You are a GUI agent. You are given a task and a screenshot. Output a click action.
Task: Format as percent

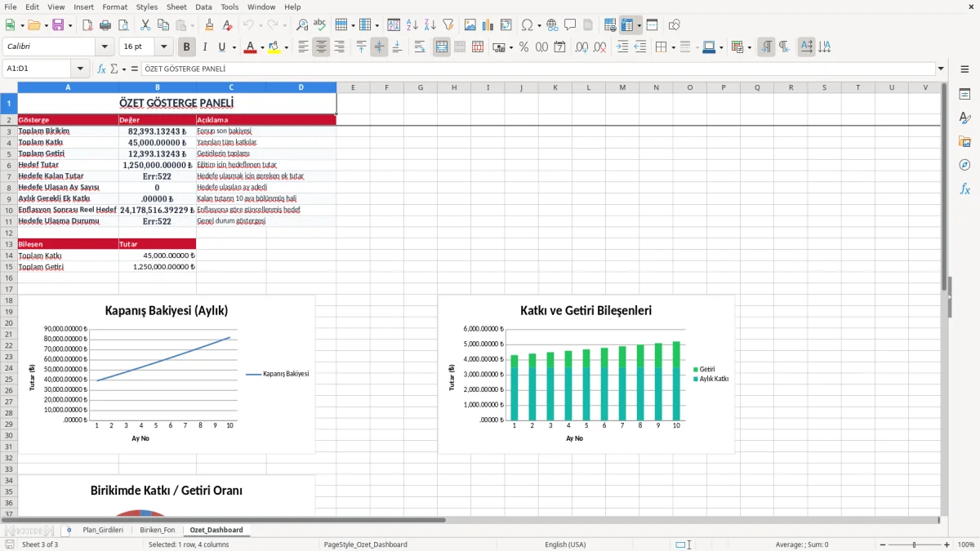(523, 47)
